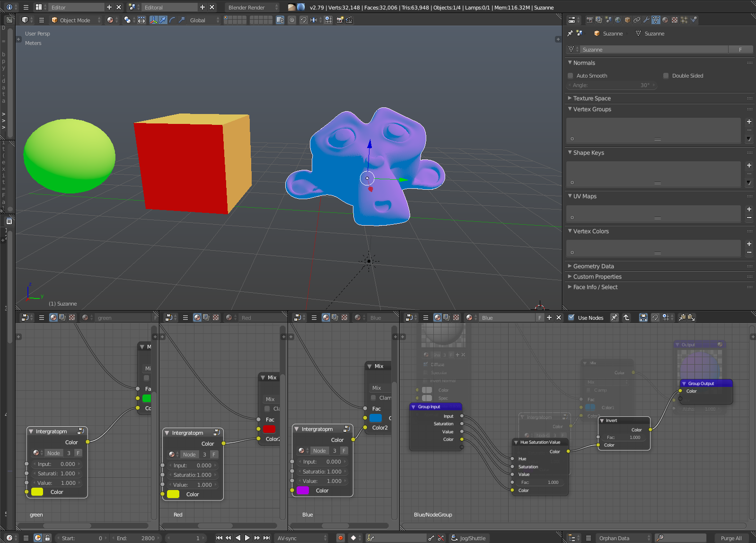
Task: Click the OpenGL render image camera icon
Action: tap(340, 20)
